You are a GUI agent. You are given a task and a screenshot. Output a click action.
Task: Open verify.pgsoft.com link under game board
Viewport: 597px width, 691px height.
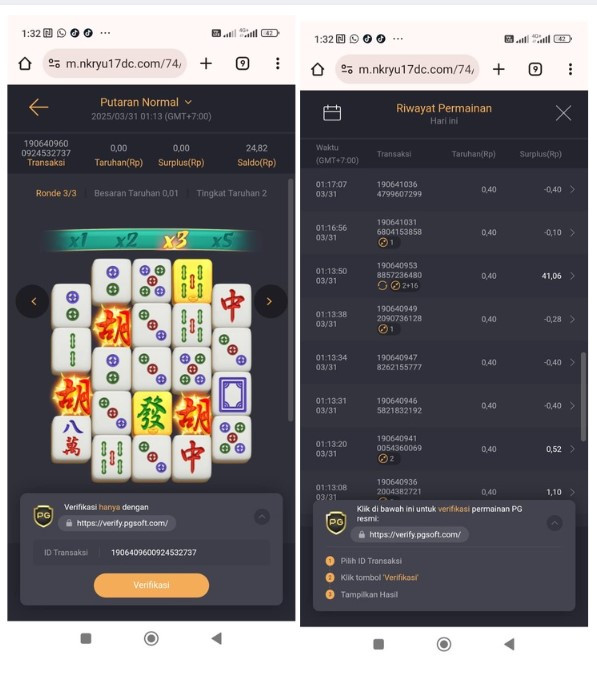click(117, 523)
